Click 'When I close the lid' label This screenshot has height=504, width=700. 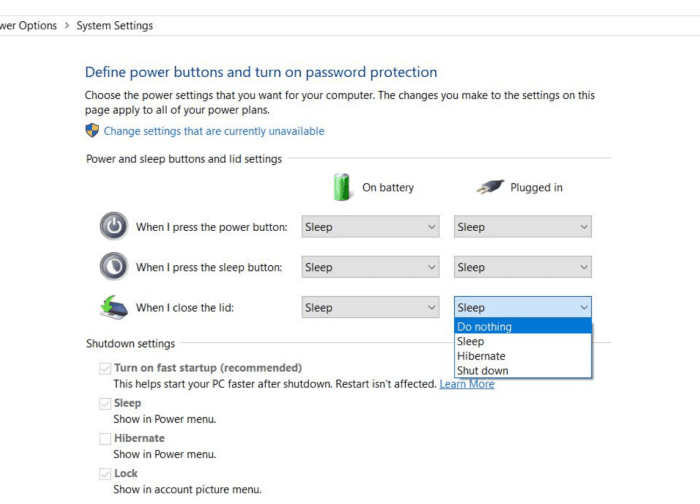[x=185, y=308]
